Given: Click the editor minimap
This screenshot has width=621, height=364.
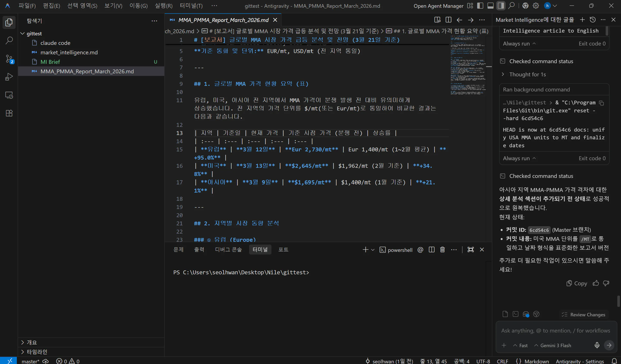Looking at the screenshot, I should [468, 65].
